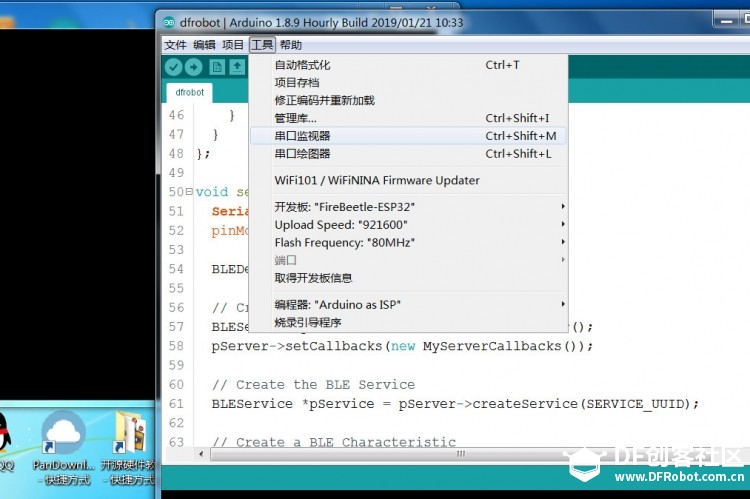
Task: Open the 编辑 menu
Action: (204, 45)
